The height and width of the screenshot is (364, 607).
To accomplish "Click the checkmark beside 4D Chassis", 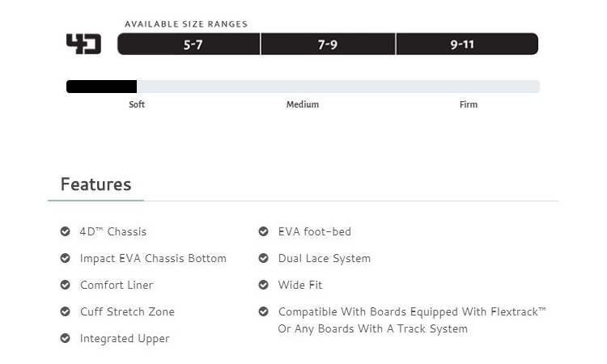I will click(65, 232).
